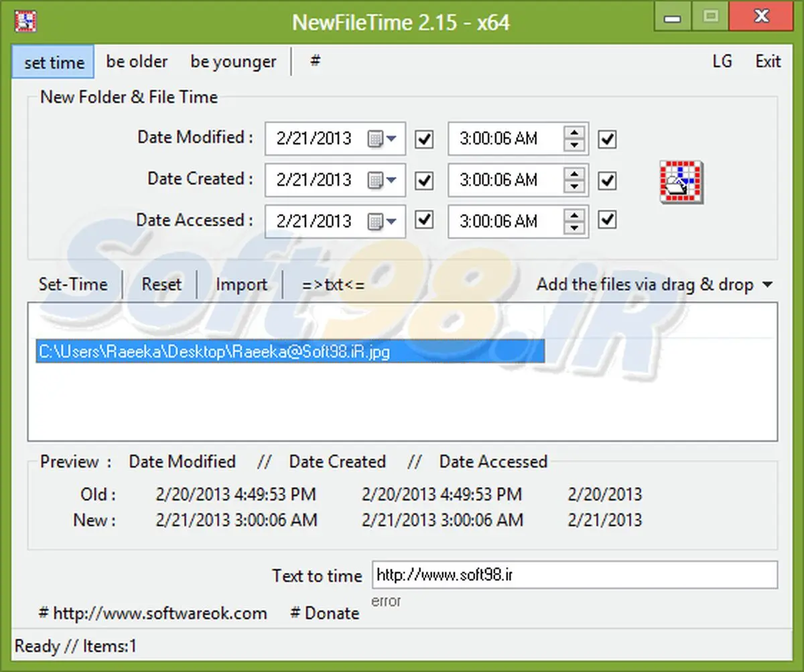The image size is (804, 672).
Task: Click Exit in the menu bar
Action: coord(768,62)
